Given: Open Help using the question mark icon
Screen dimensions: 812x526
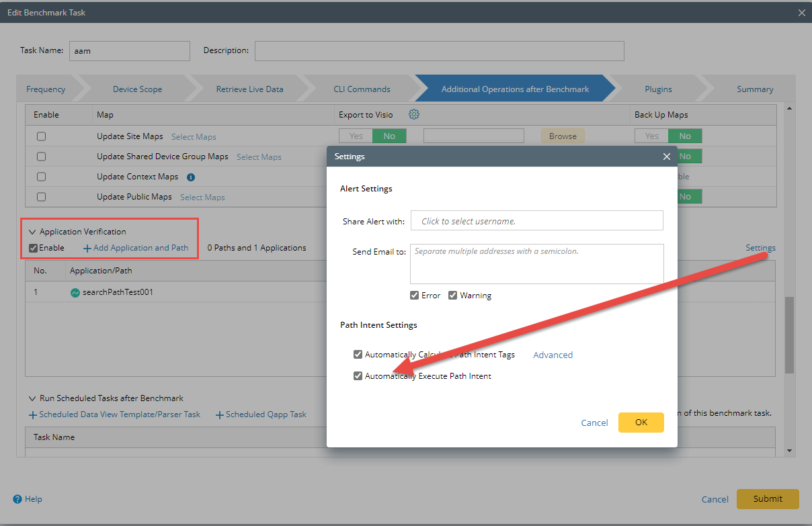Looking at the screenshot, I should click(16, 499).
